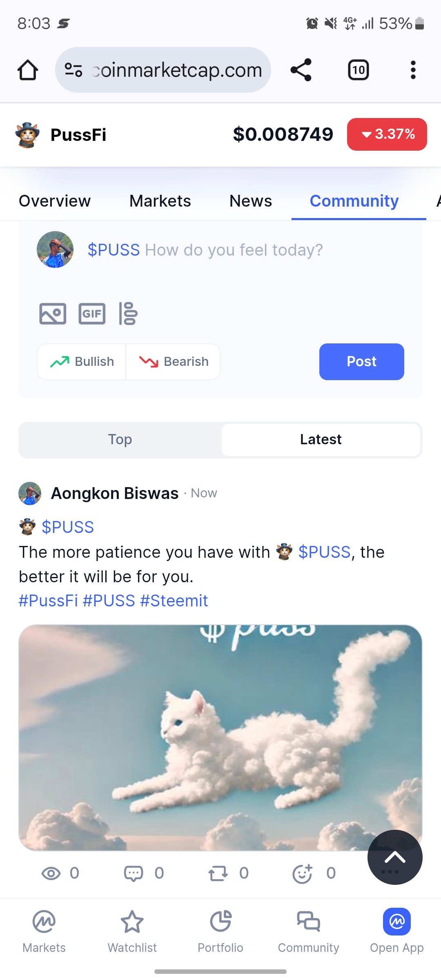Screen dimensions: 441x980
Task: Open the Markets tab under PussFi
Action: [160, 201]
